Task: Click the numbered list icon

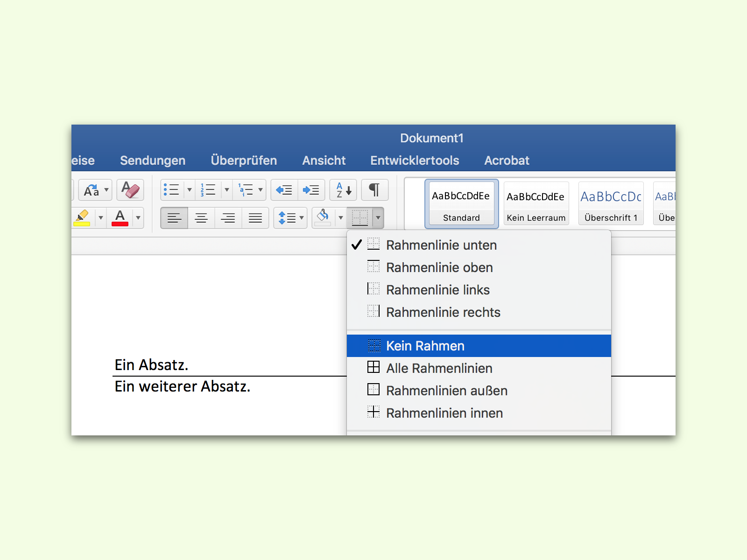Action: (x=208, y=190)
